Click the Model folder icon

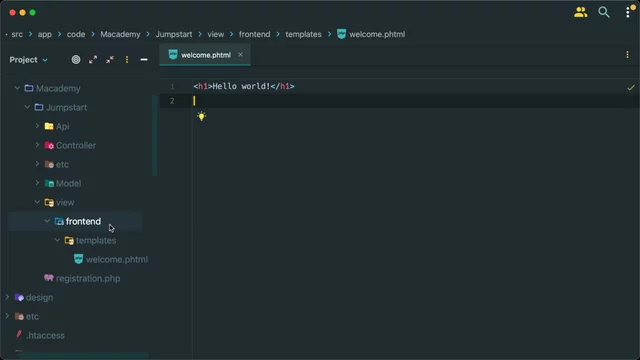[x=49, y=183]
